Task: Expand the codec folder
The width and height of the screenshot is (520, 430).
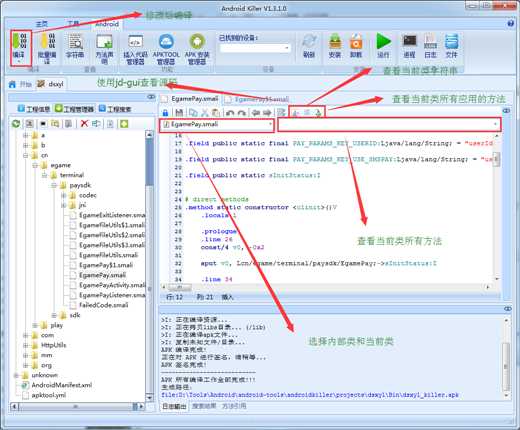Action: point(63,195)
